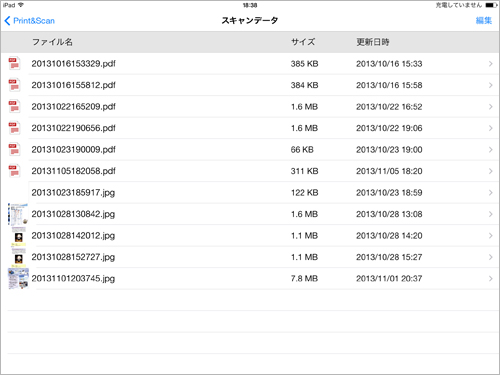
Task: Select file name 20131022165209.pdf
Action: pyautogui.click(x=73, y=107)
